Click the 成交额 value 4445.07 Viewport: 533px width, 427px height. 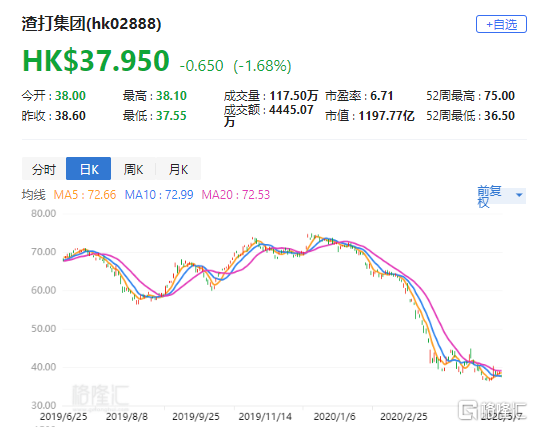(x=291, y=110)
